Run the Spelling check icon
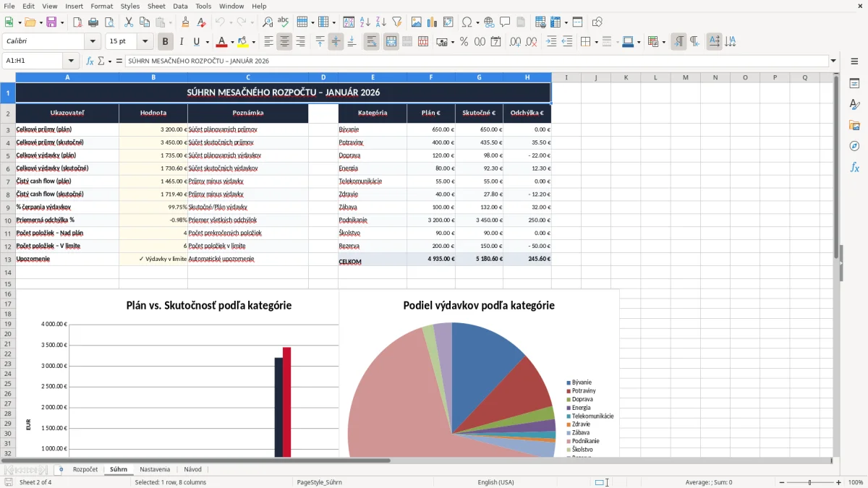The height and width of the screenshot is (488, 868). click(284, 22)
